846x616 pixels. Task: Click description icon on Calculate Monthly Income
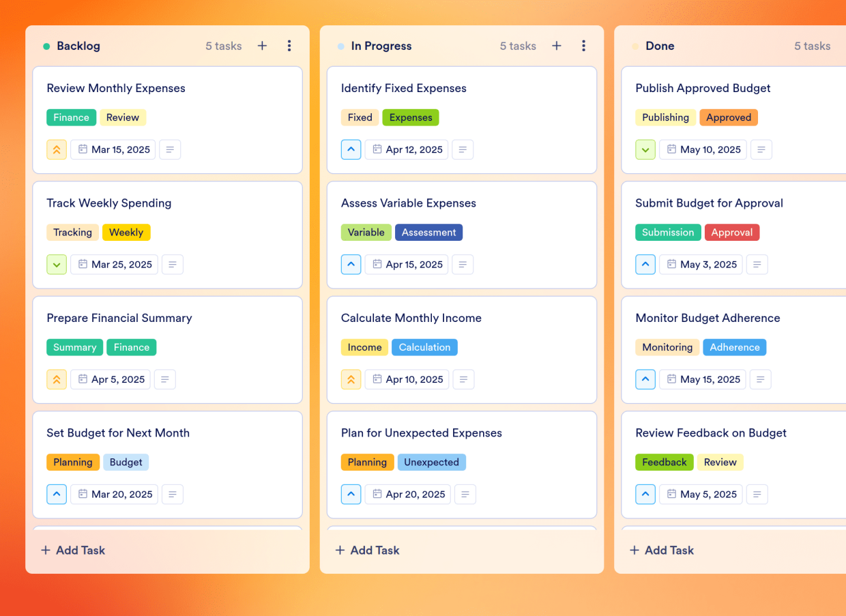click(463, 379)
